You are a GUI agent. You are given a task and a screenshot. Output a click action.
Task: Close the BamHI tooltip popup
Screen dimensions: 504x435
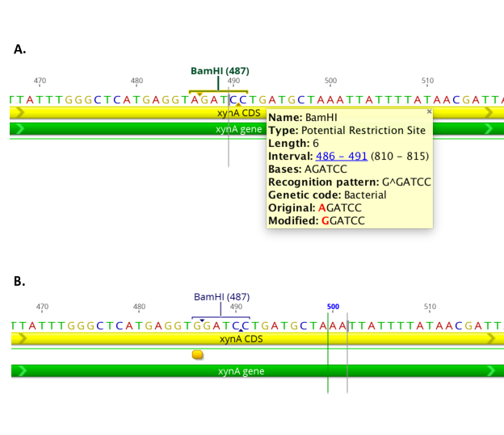point(429,111)
